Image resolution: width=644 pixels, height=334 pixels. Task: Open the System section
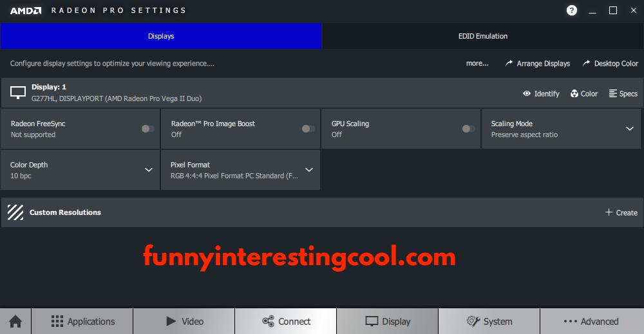(489, 321)
